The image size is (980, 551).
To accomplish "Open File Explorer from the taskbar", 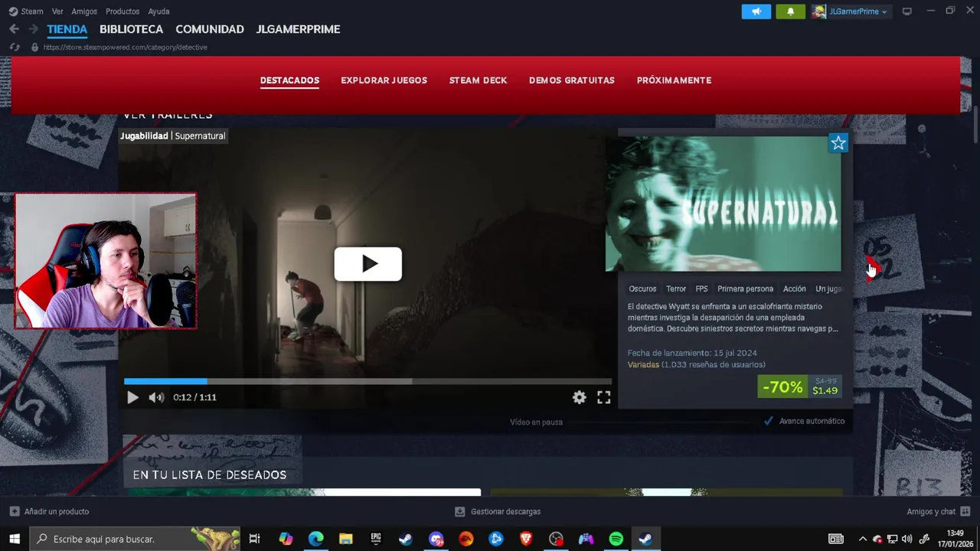I will [345, 539].
